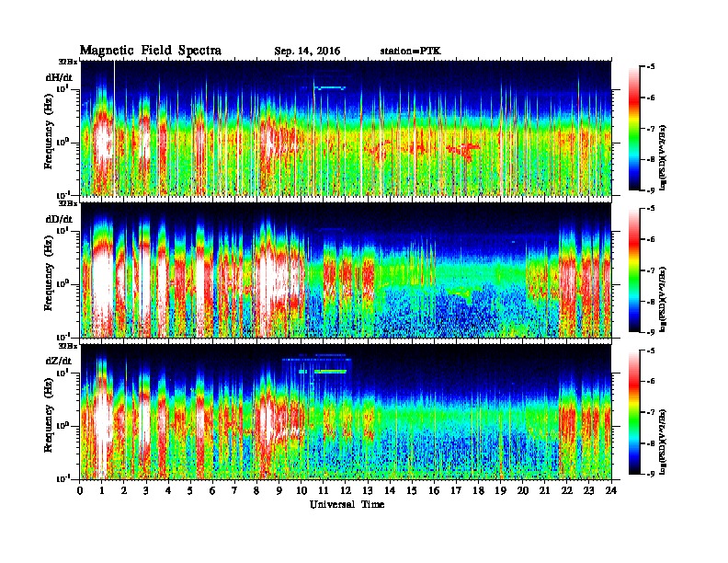Click hour tick label 9 on time axis
This screenshot has height=563, width=728.
click(279, 490)
